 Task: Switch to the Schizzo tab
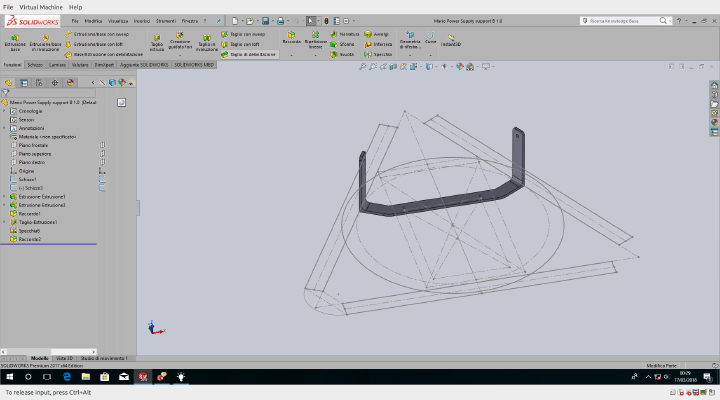35,65
